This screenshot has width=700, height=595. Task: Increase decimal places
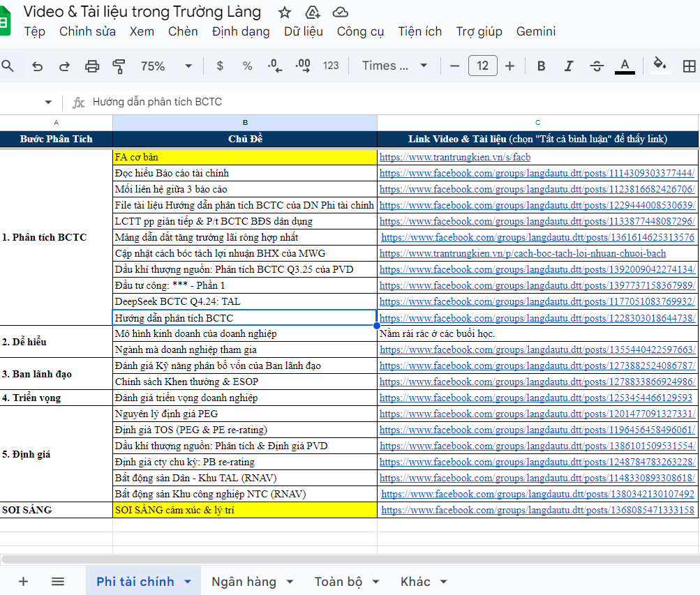click(303, 66)
